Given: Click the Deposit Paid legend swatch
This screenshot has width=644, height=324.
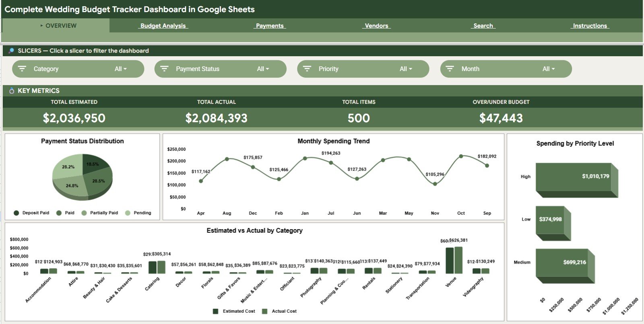Looking at the screenshot, I should point(17,213).
